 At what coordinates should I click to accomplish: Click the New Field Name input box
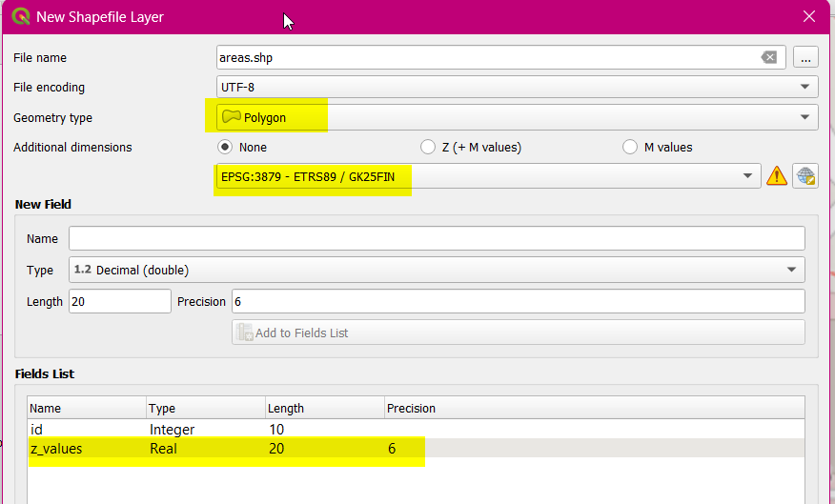[x=437, y=238]
